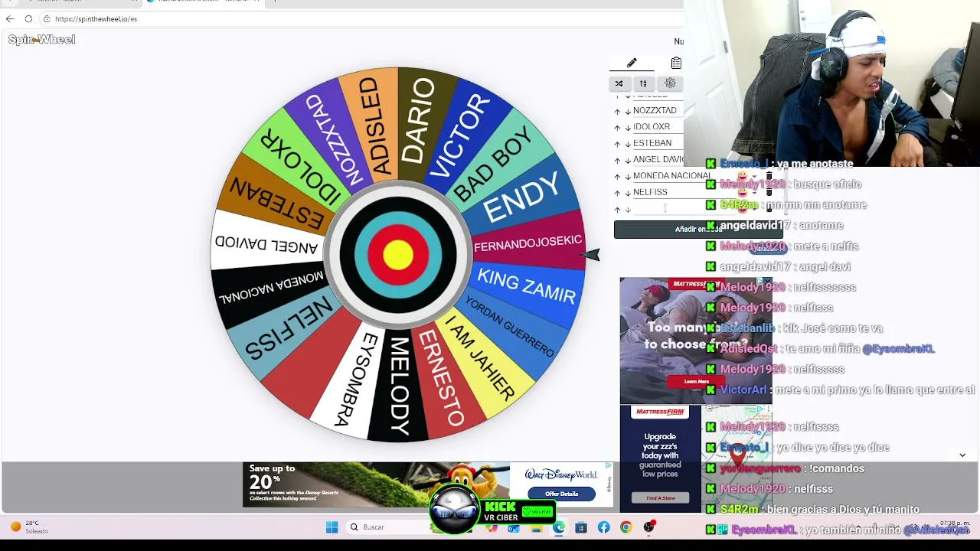
Task: Move IDOLOXR entry down
Action: 628,128
